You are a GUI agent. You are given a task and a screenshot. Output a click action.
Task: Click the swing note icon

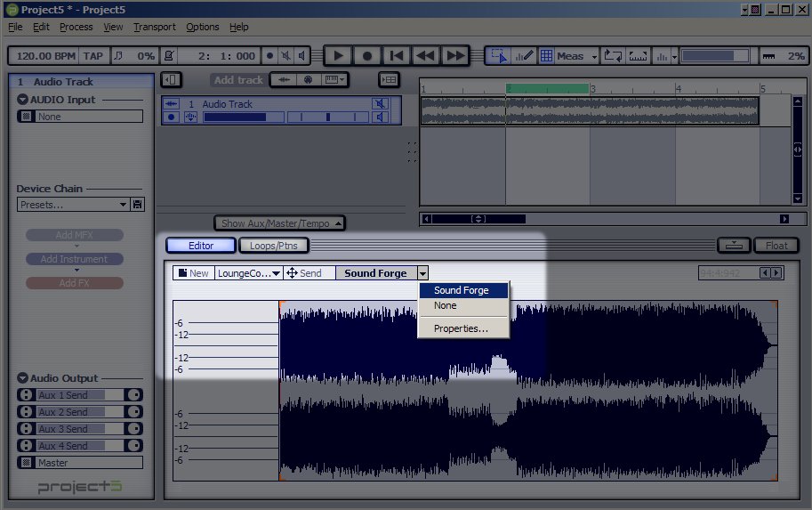click(x=118, y=56)
